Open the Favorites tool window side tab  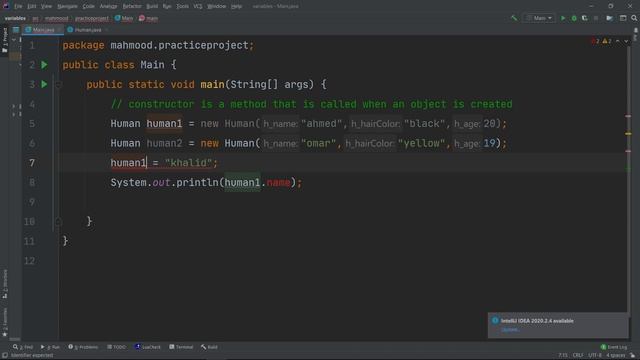[4, 322]
